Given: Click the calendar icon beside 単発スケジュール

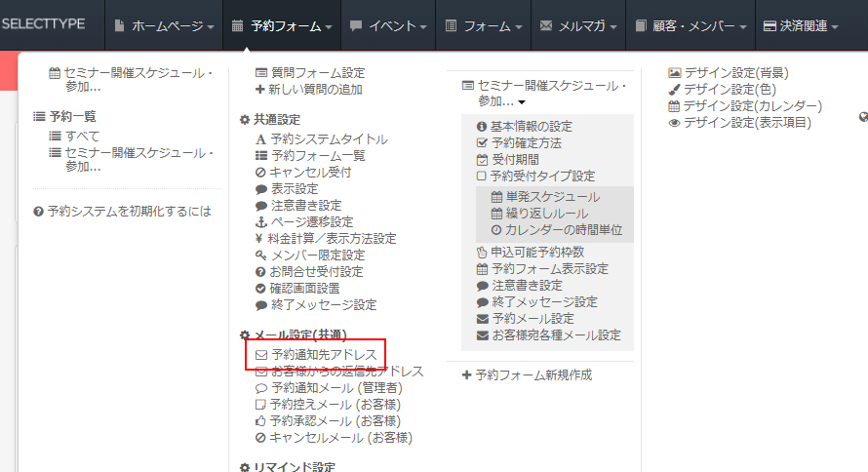Looking at the screenshot, I should pyautogui.click(x=496, y=197).
